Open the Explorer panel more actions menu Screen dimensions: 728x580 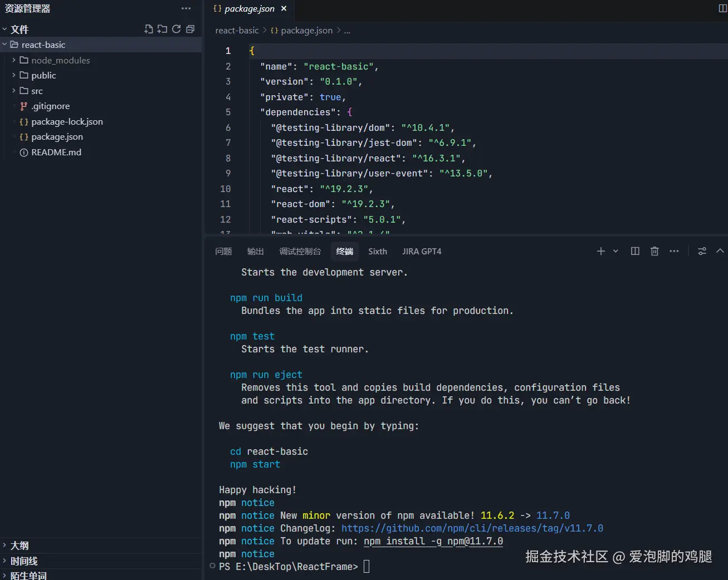(x=186, y=8)
